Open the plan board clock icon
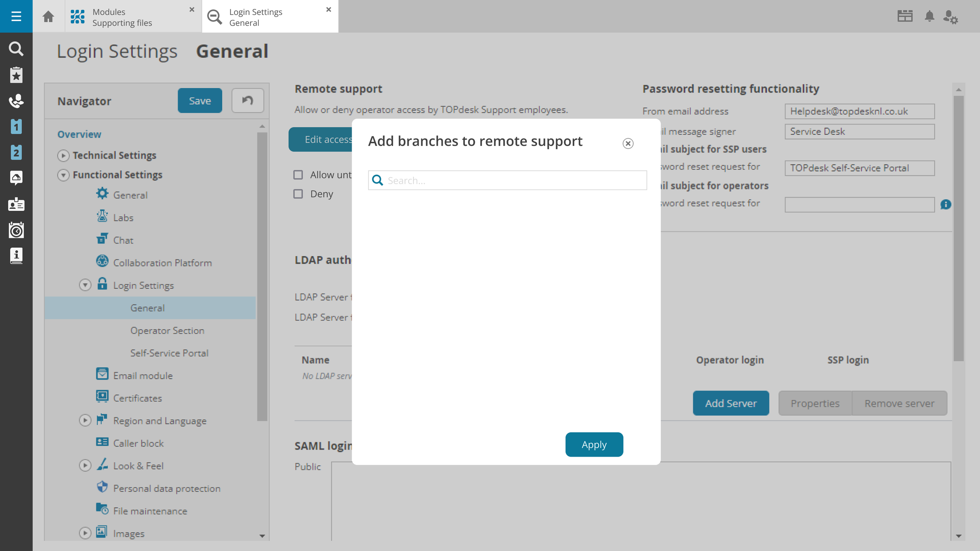Image resolution: width=980 pixels, height=551 pixels. point(16,230)
